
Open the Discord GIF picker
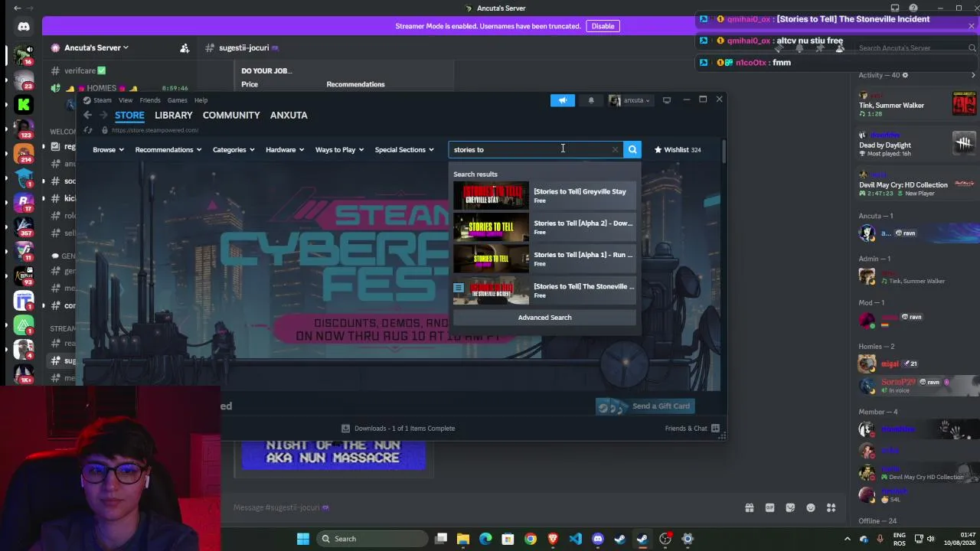pyautogui.click(x=769, y=507)
